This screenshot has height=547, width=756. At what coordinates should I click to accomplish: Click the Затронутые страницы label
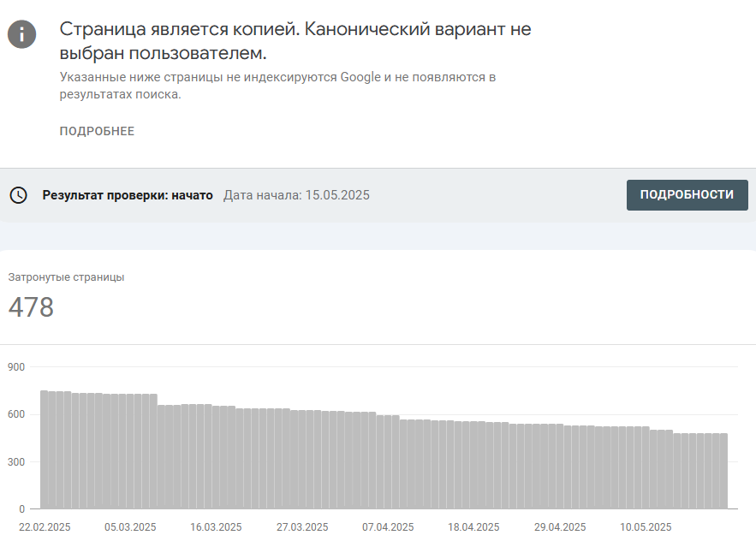point(66,277)
